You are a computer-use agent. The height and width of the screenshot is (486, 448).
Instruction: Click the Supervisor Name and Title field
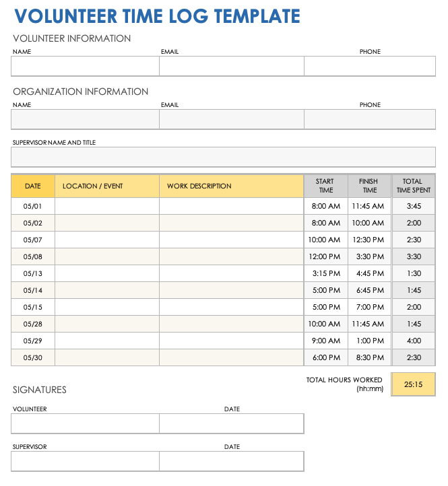coord(223,157)
